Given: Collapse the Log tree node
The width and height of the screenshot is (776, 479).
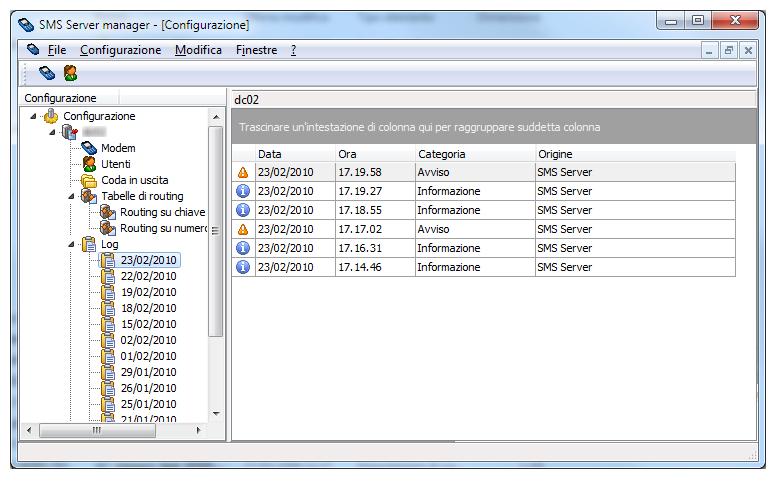Looking at the screenshot, I should tap(71, 244).
